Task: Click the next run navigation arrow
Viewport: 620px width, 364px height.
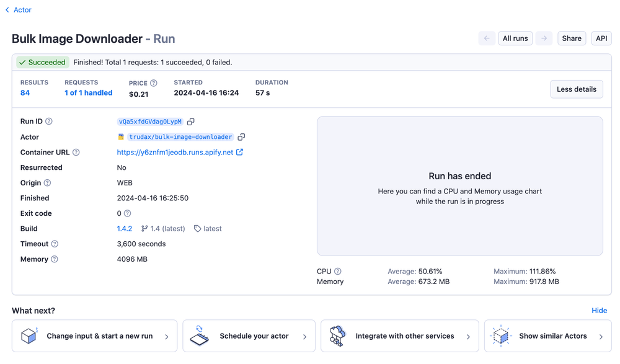Action: tap(543, 38)
